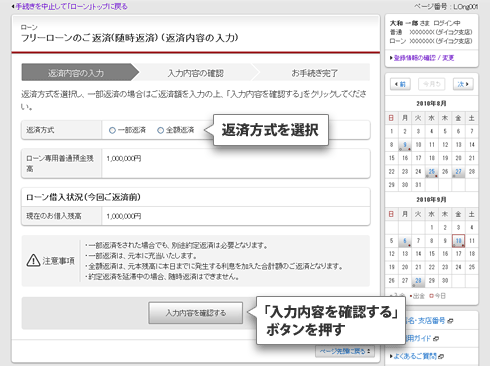Select August 9 in the calendar
The width and height of the screenshot is (490, 366).
click(405, 145)
